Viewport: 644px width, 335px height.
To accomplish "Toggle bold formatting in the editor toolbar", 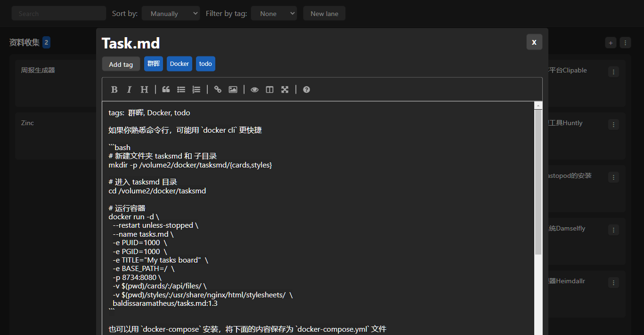I will click(x=114, y=89).
